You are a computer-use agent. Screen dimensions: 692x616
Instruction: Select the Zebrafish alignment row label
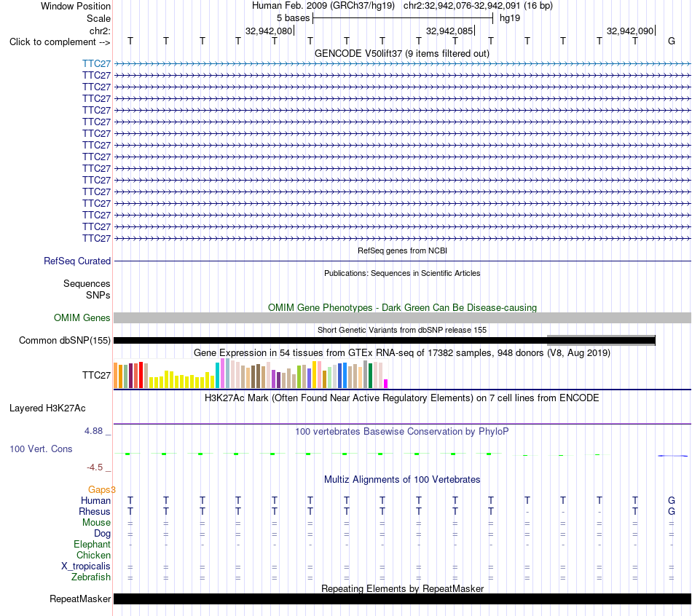[x=91, y=577]
